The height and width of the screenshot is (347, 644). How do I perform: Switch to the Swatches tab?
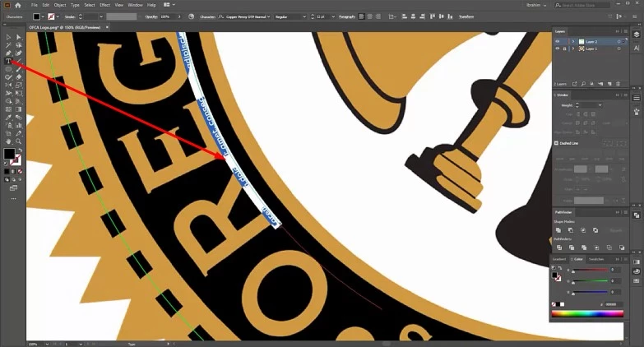point(596,259)
